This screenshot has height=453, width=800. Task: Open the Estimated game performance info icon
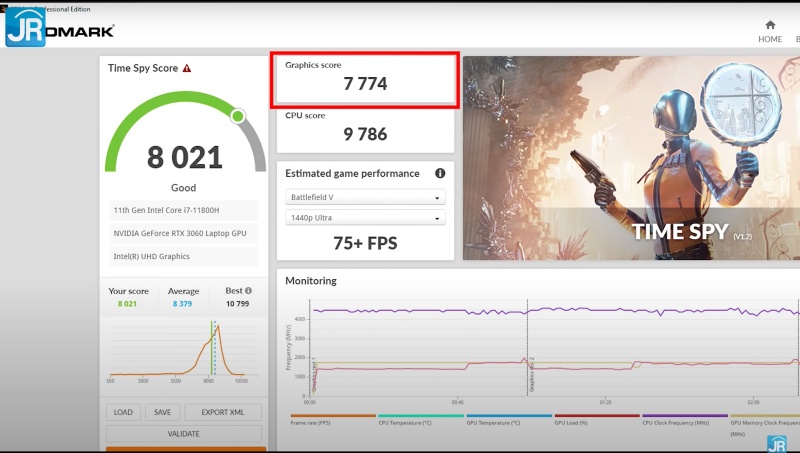pyautogui.click(x=440, y=173)
